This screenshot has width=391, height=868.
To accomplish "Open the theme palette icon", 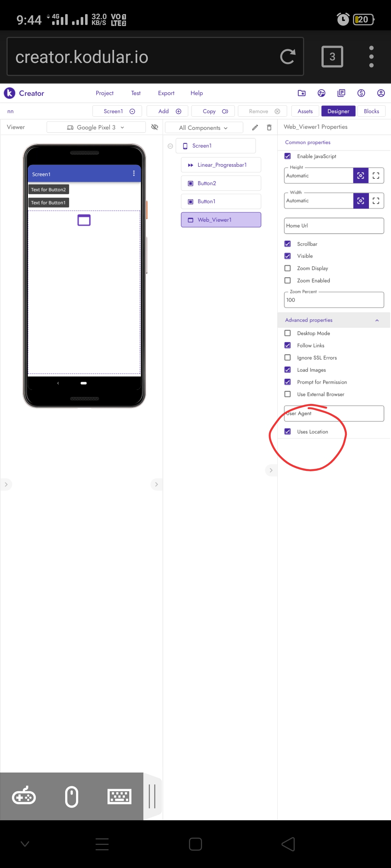I will (x=321, y=93).
